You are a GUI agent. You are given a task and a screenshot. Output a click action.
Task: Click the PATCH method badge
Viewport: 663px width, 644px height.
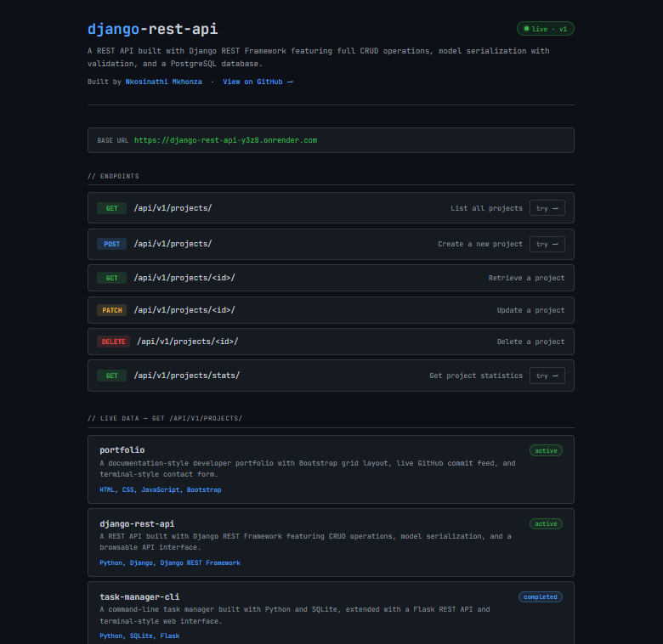111,310
